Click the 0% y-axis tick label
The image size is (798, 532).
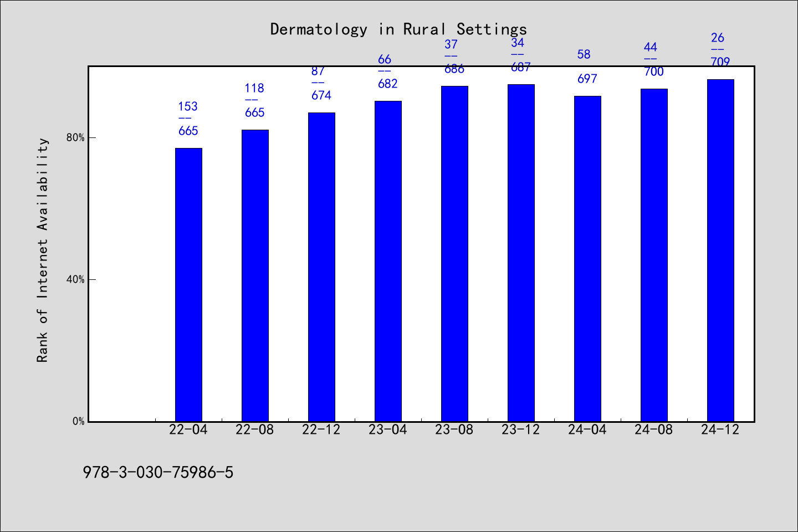pos(78,421)
